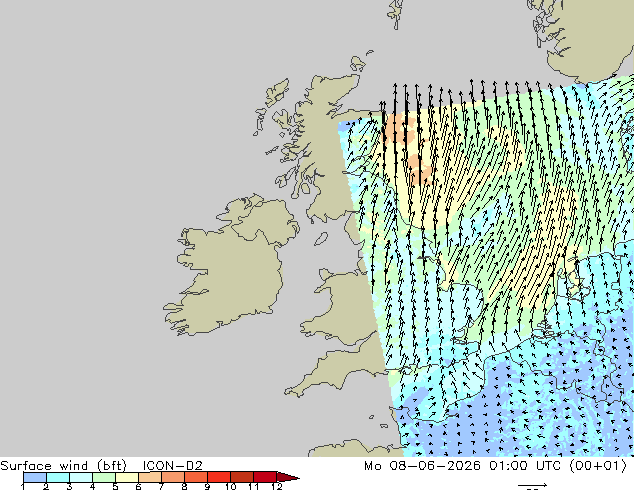Click the pale cyan Beaufort 3–4 legend swatch
Image resolution: width=634 pixels, height=490 pixels.
point(81,477)
